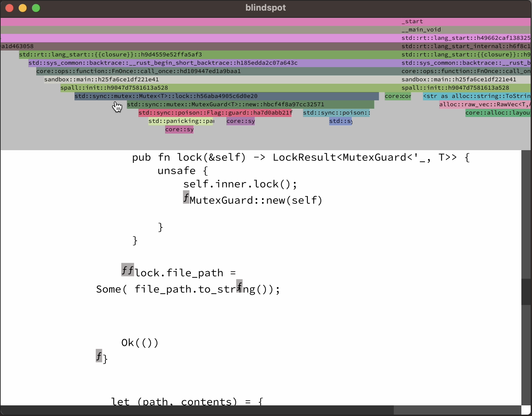Viewport: 532px width, 416px height.
Task: Click the vertical scrollbar thumb of code view
Action: coord(526,292)
